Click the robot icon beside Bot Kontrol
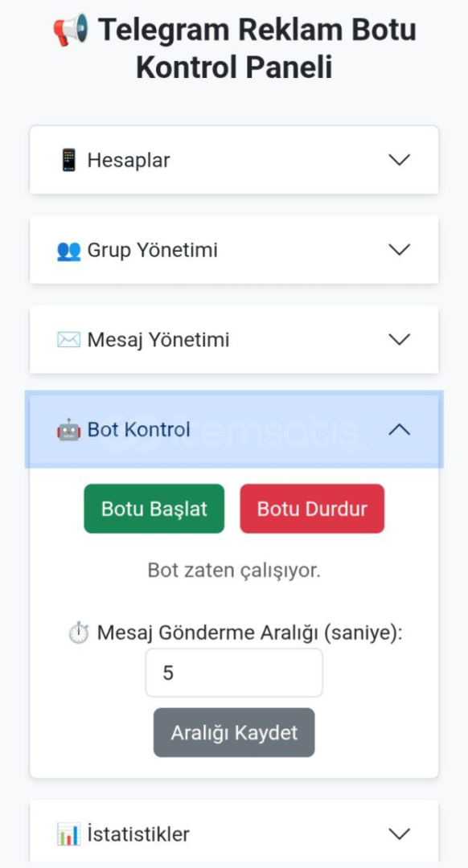468x868 pixels. coord(68,430)
